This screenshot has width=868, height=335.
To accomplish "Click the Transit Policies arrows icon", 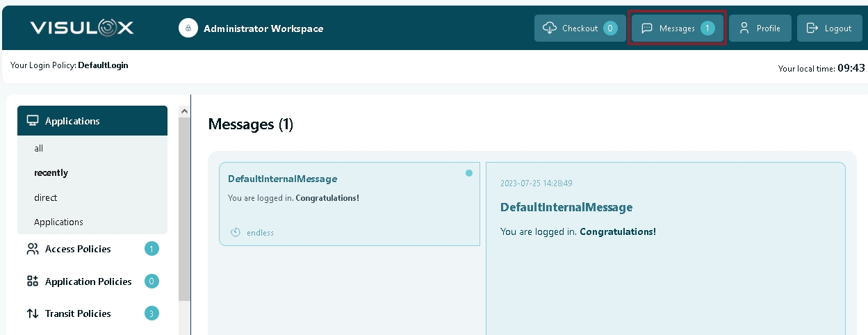I will pos(33,313).
